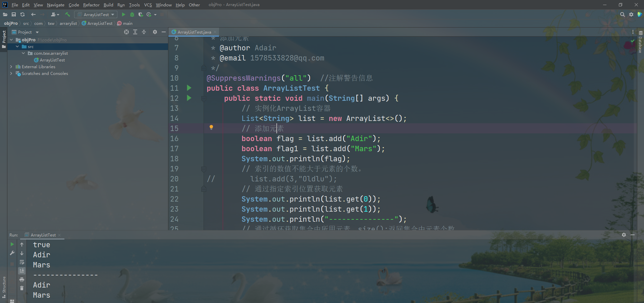
Task: Collapse the com.txw.arrarylist package node
Action: click(x=23, y=53)
